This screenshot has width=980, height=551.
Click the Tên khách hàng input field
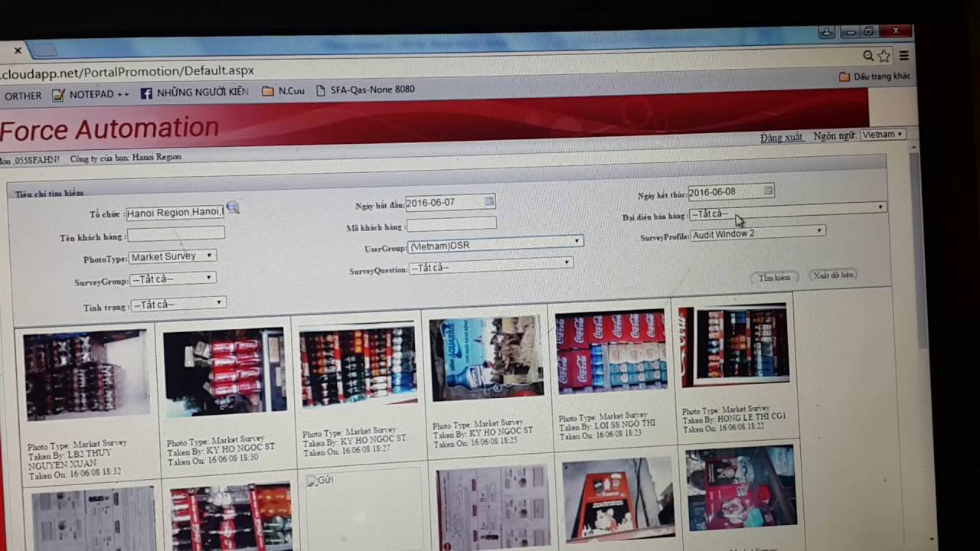click(x=176, y=234)
